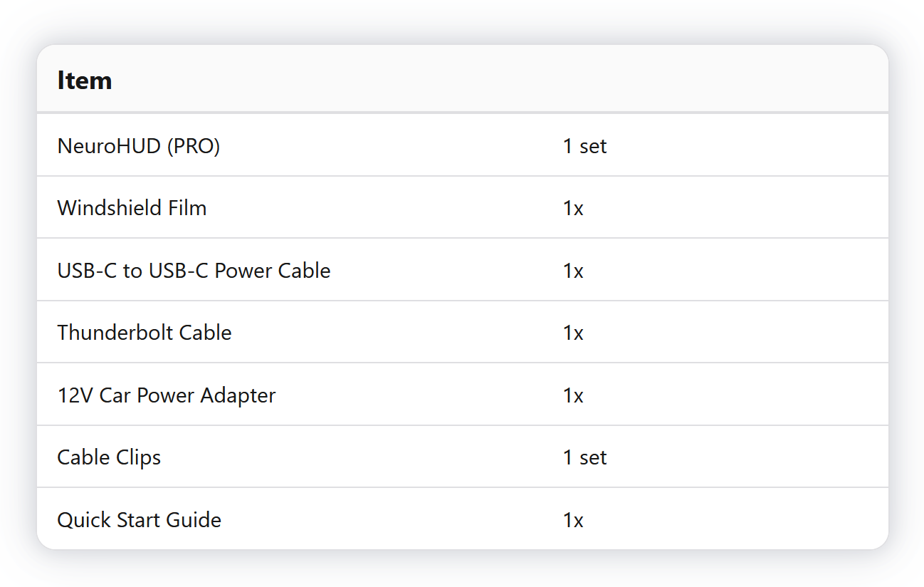This screenshot has width=924, height=587.
Task: Select USB-C to USB-C Power Cable text
Action: pyautogui.click(x=194, y=271)
